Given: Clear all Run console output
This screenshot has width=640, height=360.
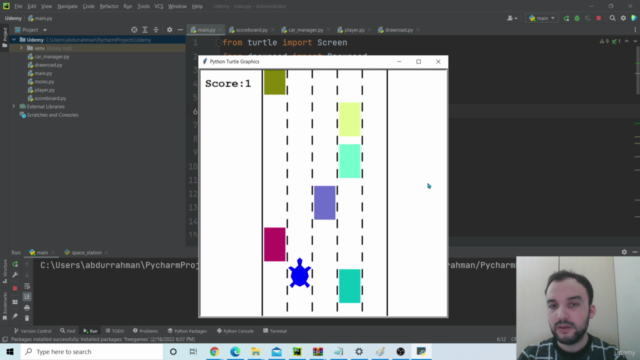Looking at the screenshot, I should 27,318.
